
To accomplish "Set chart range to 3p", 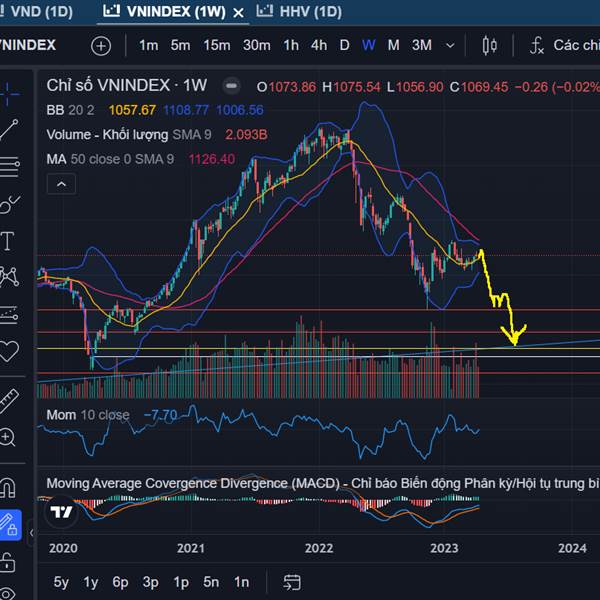I will coord(150,582).
